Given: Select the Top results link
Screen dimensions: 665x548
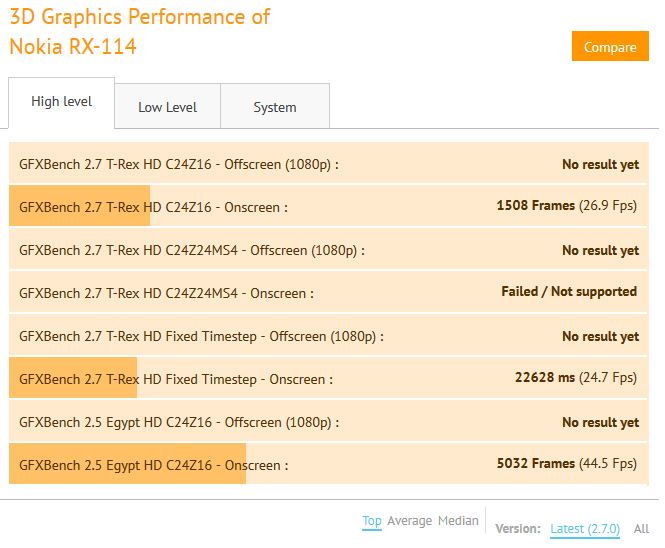Looking at the screenshot, I should click(372, 520).
